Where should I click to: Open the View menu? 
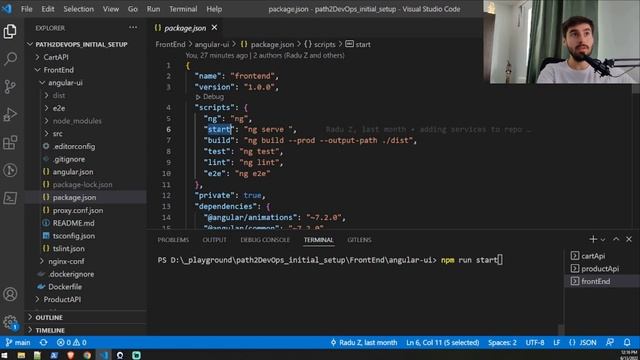point(111,9)
